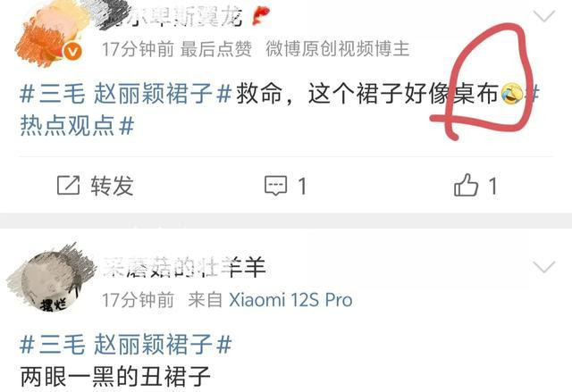
Task: Click the 转发 repost label
Action: click(112, 186)
